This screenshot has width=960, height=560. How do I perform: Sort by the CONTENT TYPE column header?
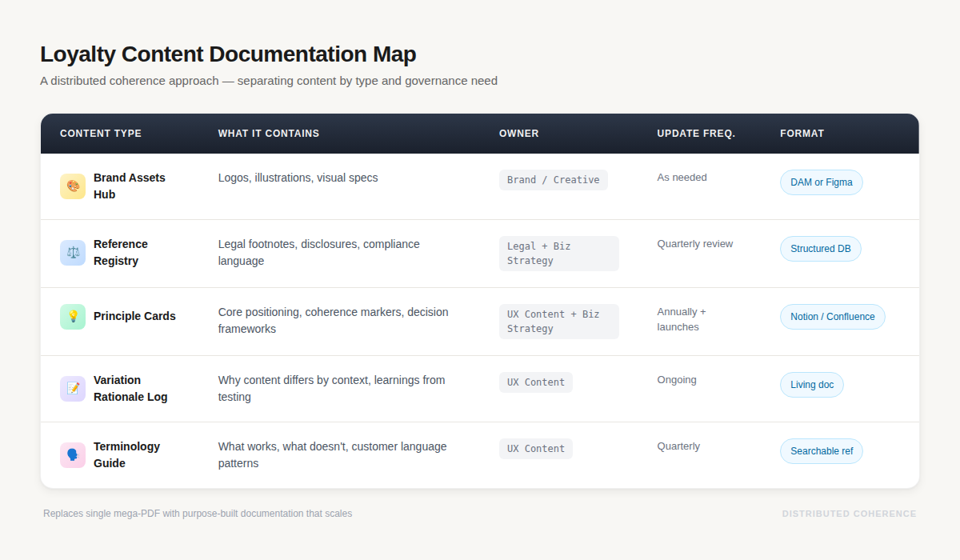click(x=101, y=134)
